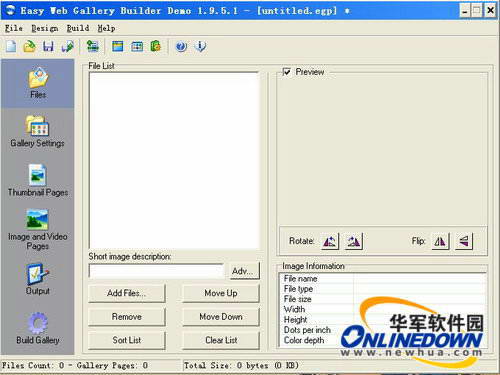Minimize the Easy Web Gallery Builder window
500x375 pixels.
(465, 10)
